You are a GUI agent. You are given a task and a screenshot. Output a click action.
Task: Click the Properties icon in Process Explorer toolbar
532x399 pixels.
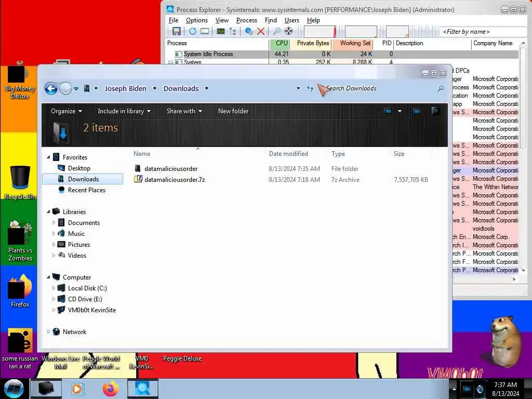[249, 31]
